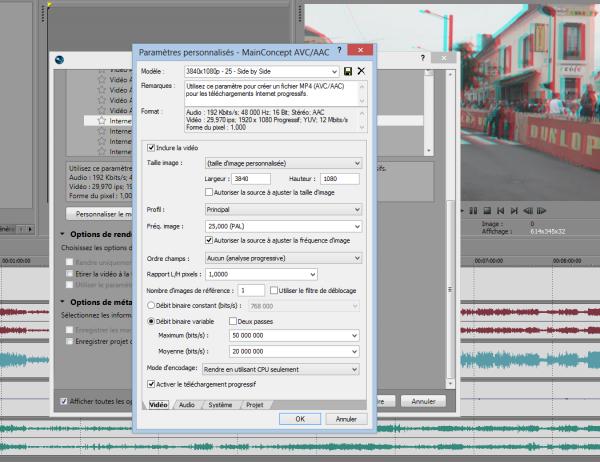This screenshot has height=462, width=600.
Task: Select 'Débit binaire constant' radio button
Action: [x=152, y=304]
